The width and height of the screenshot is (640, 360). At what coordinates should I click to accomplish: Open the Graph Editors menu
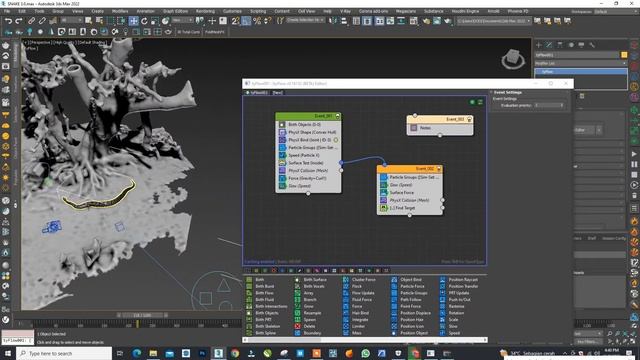[x=175, y=11]
